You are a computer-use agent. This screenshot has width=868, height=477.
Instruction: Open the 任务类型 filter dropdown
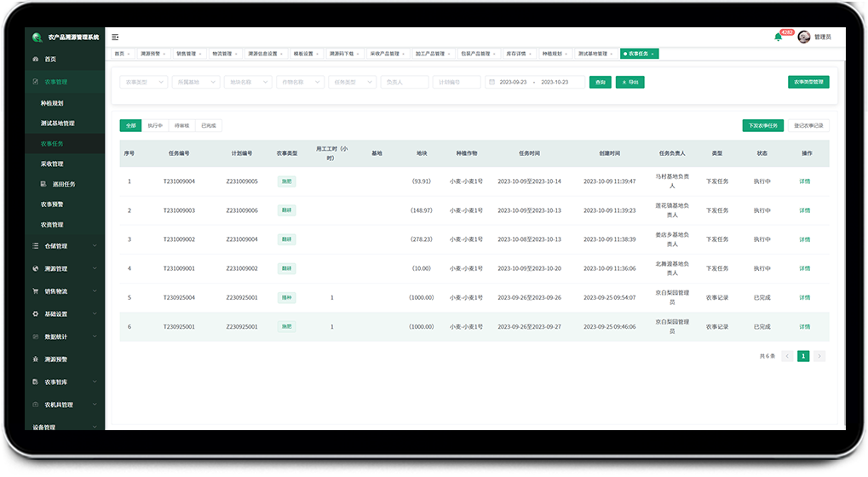(352, 82)
